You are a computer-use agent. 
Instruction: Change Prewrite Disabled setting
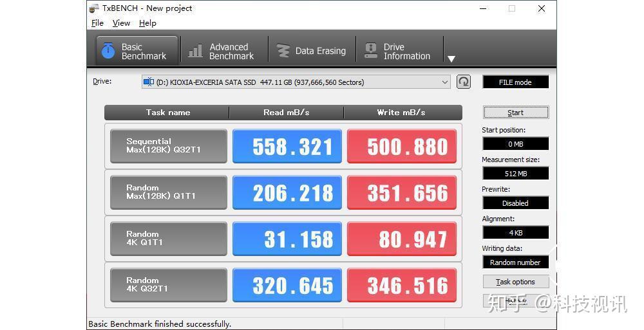click(x=515, y=203)
